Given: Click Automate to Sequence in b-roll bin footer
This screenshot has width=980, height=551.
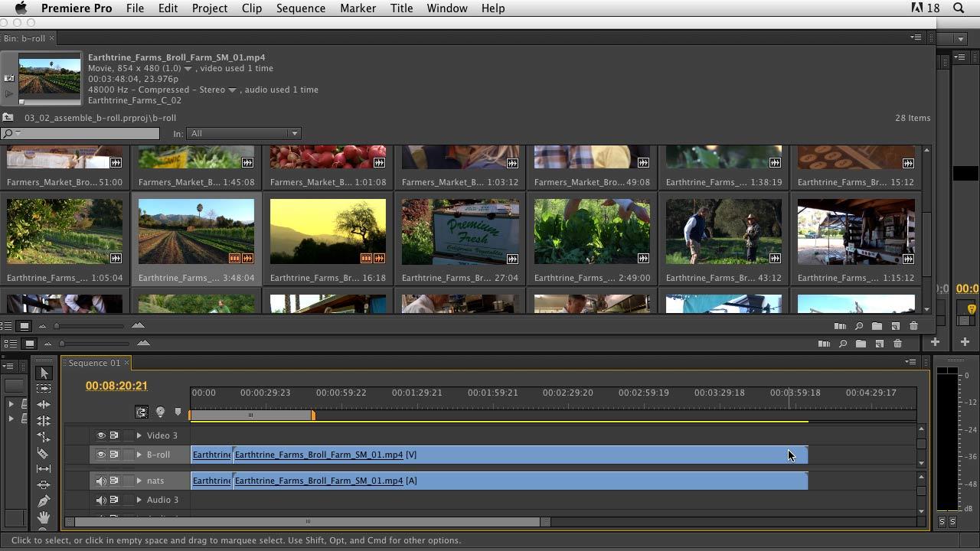Looking at the screenshot, I should [840, 326].
